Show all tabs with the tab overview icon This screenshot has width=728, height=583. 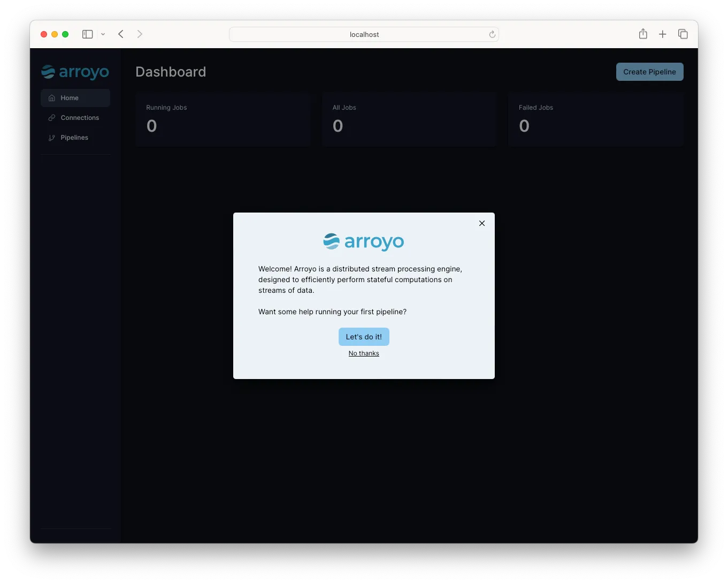tap(683, 34)
